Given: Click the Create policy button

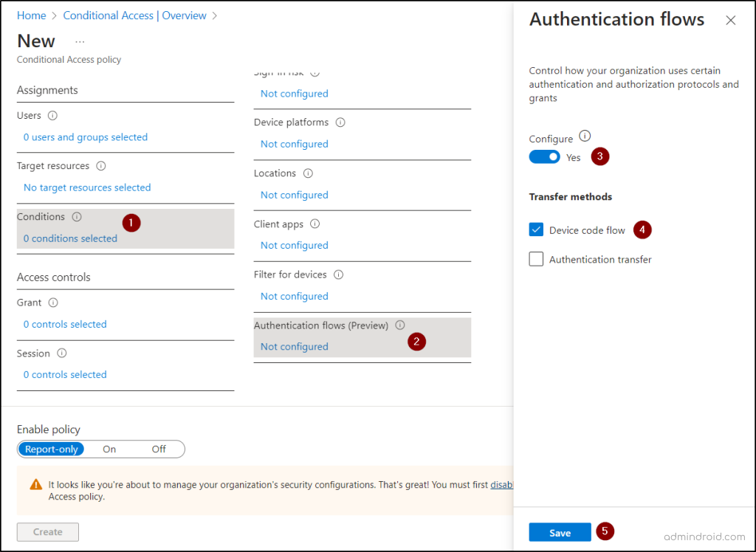Looking at the screenshot, I should 47,531.
